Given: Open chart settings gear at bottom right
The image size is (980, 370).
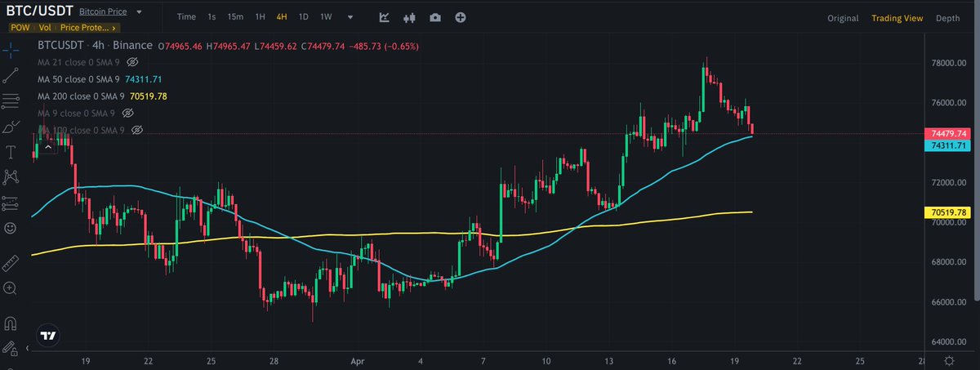Looking at the screenshot, I should click(949, 360).
